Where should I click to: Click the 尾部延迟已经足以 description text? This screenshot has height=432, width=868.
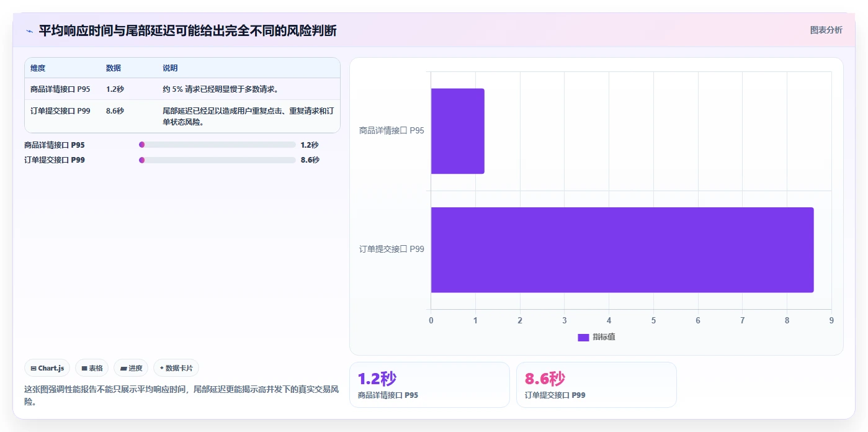pyautogui.click(x=248, y=116)
